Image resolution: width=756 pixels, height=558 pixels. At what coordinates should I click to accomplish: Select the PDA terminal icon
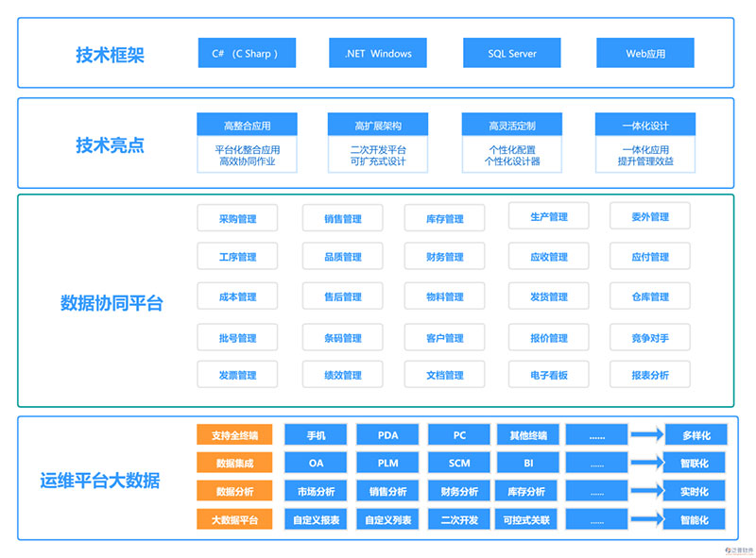point(387,434)
